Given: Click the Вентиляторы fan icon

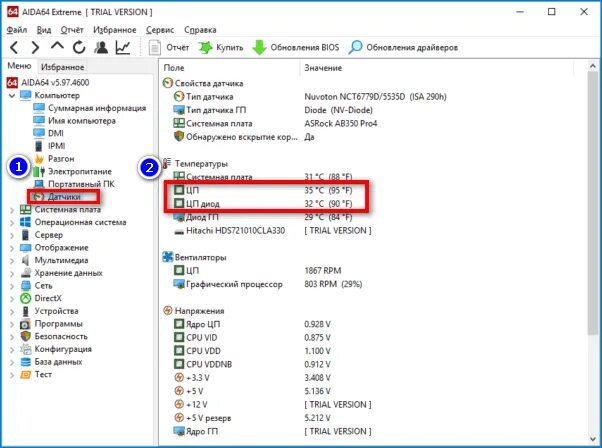Looking at the screenshot, I should [x=168, y=257].
